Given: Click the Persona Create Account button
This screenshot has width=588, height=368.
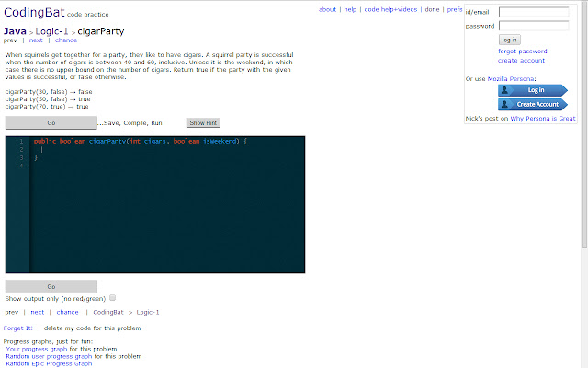Looking at the screenshot, I should pyautogui.click(x=533, y=104).
